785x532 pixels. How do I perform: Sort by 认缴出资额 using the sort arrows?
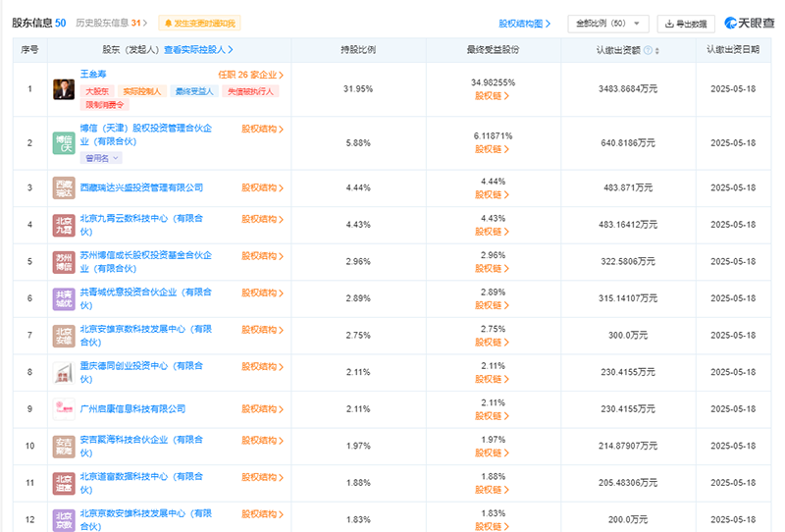(x=656, y=51)
